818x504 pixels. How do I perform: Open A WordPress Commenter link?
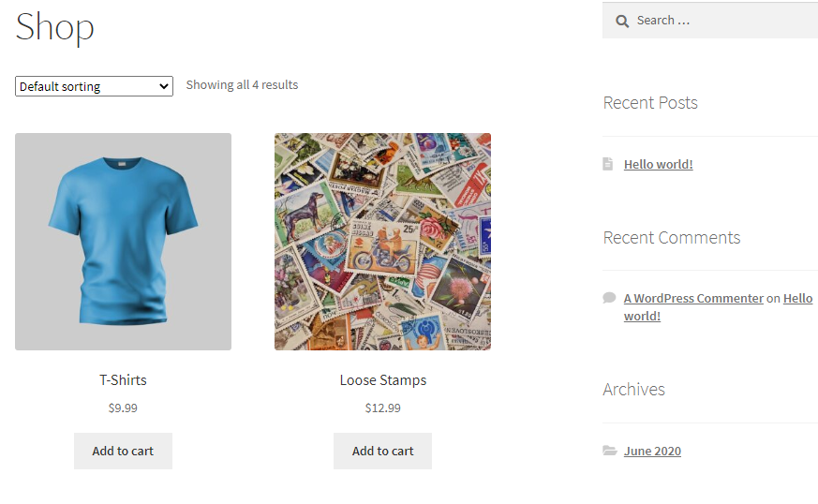[x=693, y=298]
